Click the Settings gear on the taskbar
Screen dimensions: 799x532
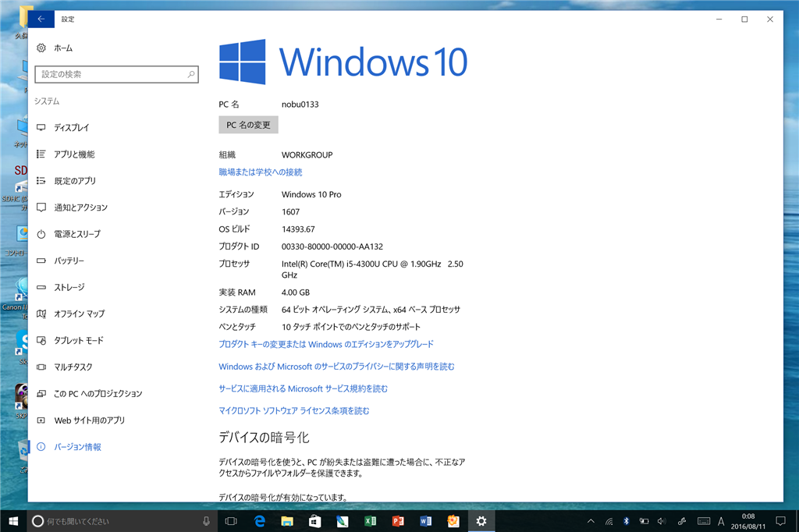coord(481,521)
